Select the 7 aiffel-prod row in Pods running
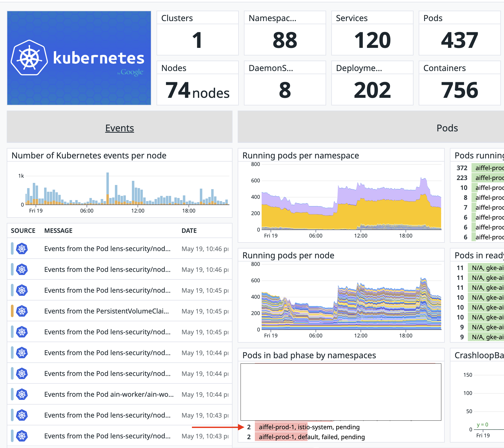 tap(480, 207)
